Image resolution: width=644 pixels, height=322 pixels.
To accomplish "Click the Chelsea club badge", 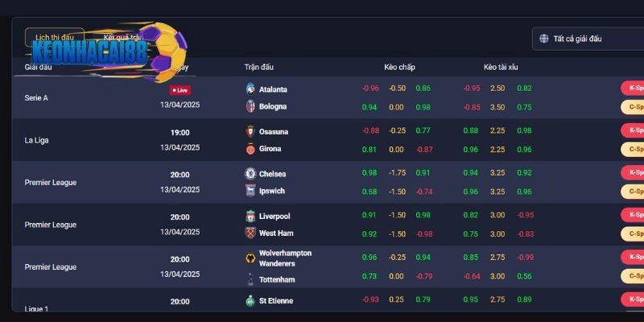I will pos(250,174).
